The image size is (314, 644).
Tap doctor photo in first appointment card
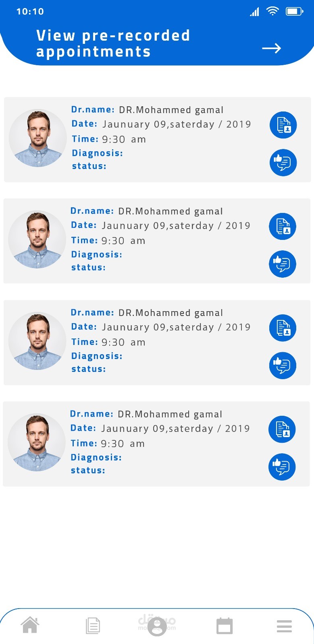(x=38, y=138)
